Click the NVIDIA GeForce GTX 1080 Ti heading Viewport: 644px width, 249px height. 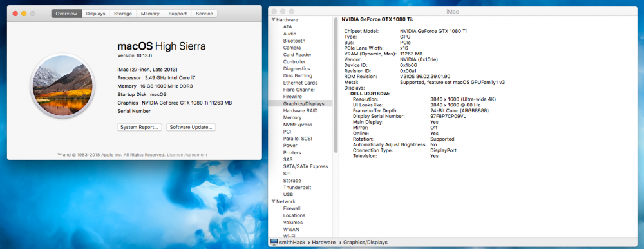(377, 19)
